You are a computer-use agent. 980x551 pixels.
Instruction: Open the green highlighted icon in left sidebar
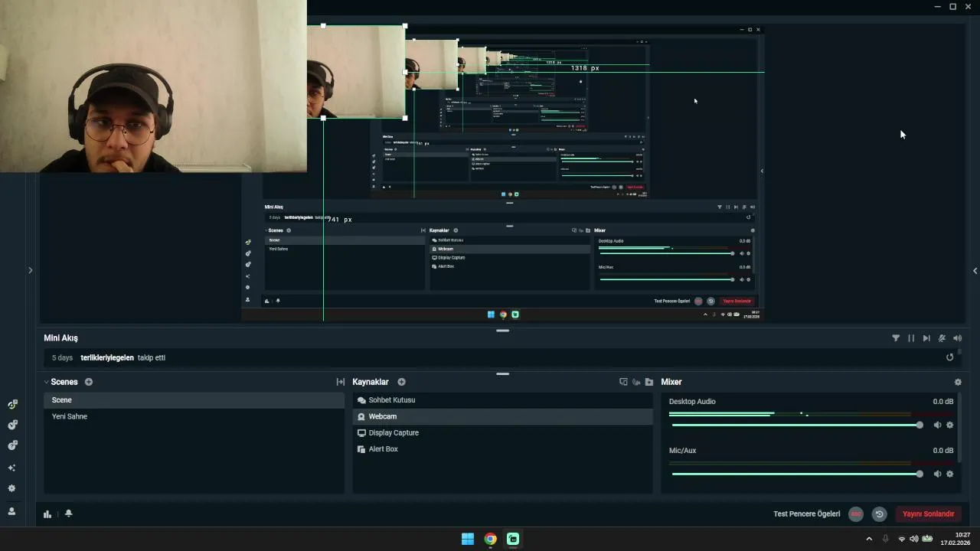point(12,404)
